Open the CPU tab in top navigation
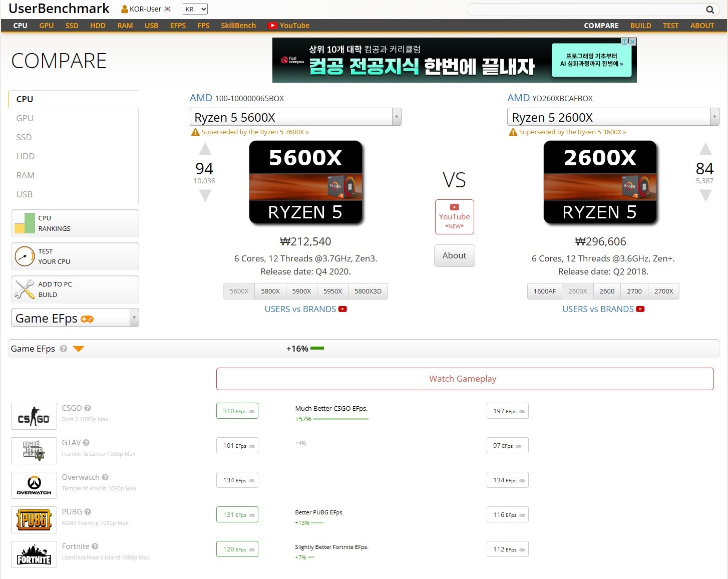The height and width of the screenshot is (579, 728). pos(21,26)
